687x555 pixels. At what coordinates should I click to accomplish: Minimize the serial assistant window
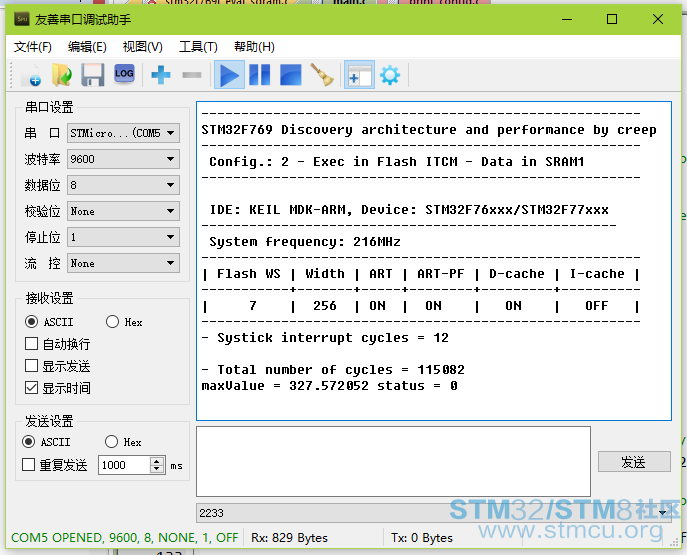567,19
